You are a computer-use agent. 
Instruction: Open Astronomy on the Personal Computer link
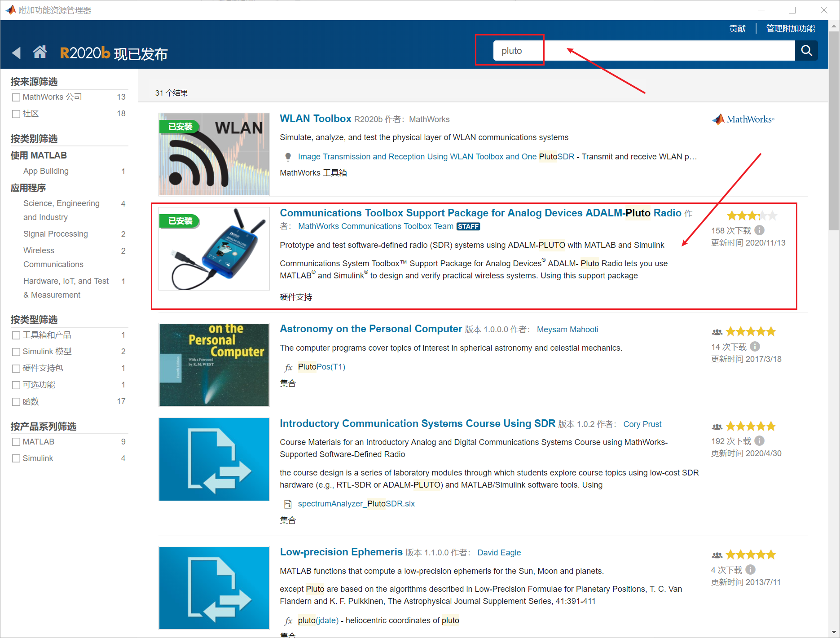pyautogui.click(x=371, y=329)
